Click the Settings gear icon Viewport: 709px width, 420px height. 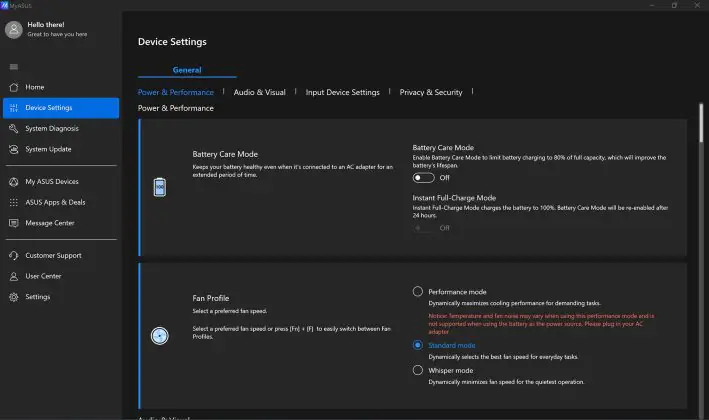[14, 297]
